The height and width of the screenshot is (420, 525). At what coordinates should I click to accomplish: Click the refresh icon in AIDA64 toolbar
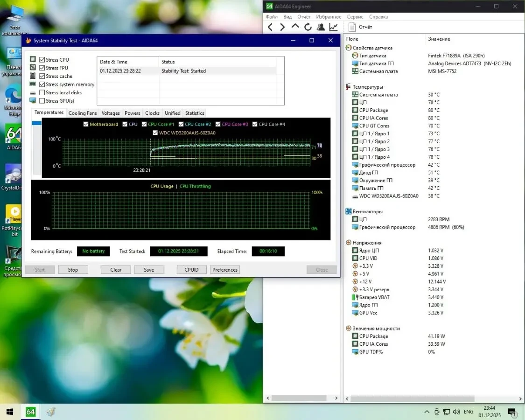coord(308,27)
